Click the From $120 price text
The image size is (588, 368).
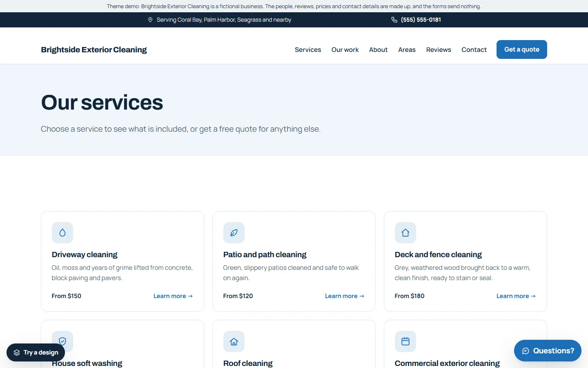pos(238,296)
